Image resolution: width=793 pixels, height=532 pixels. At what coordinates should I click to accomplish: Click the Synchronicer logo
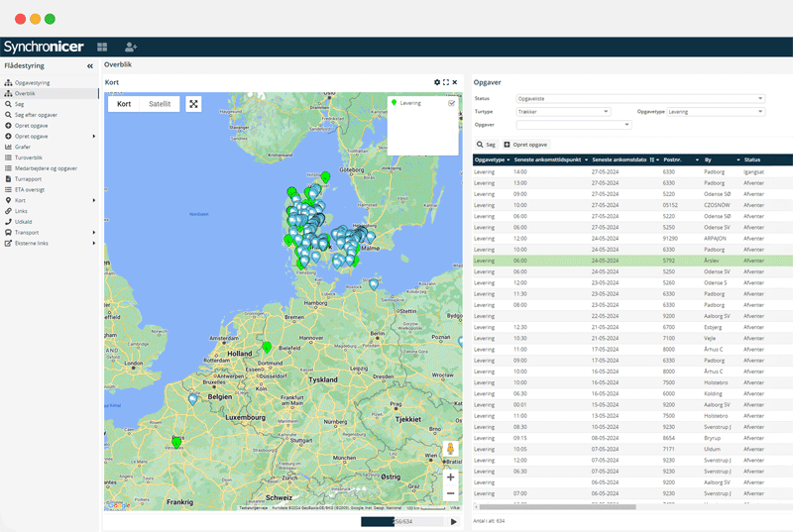coord(44,47)
